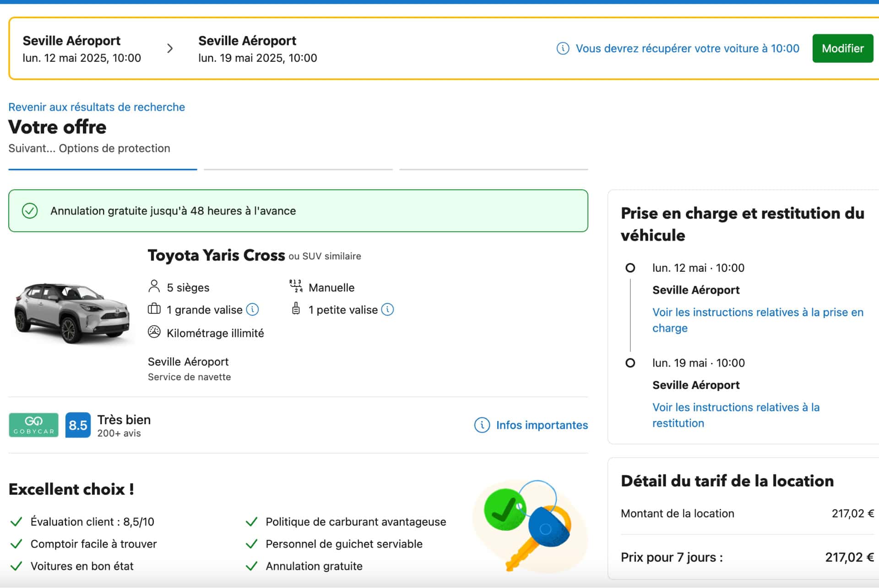Click the info icon beside Infos importantes

click(x=482, y=425)
